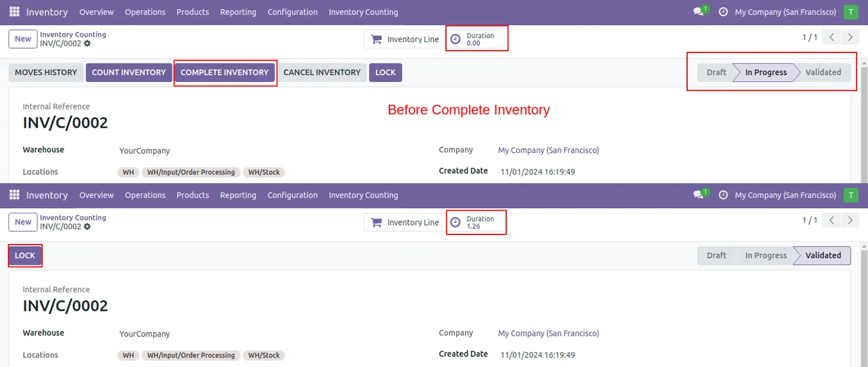Open the Reporting menu in the upper navbar

pos(238,12)
